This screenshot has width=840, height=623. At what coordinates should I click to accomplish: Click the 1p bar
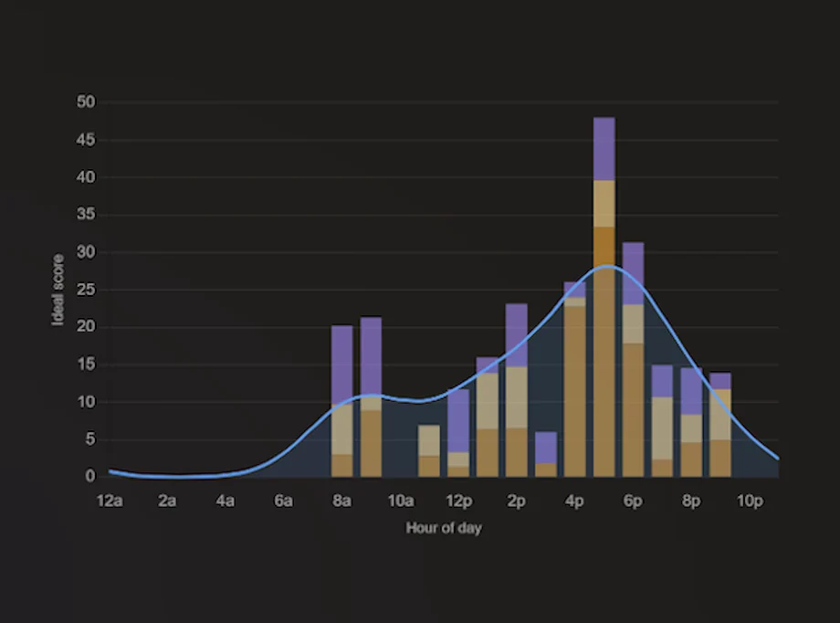pyautogui.click(x=487, y=417)
